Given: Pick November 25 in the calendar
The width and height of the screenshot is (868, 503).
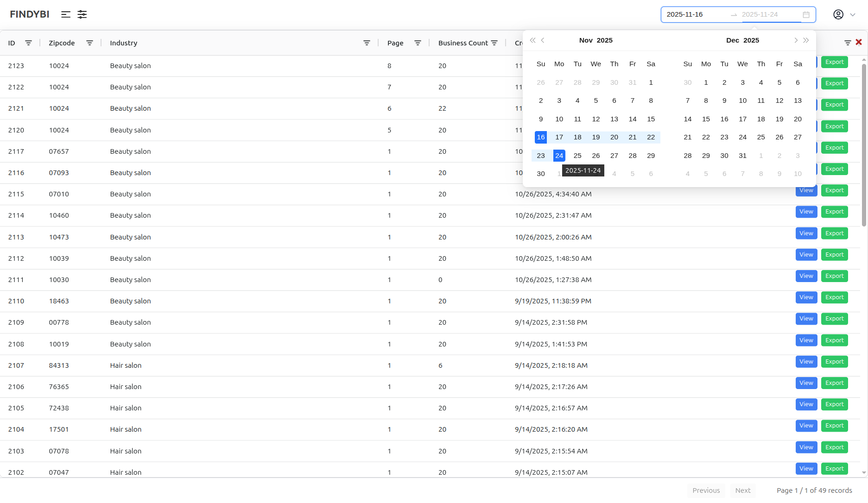Looking at the screenshot, I should click(x=577, y=156).
